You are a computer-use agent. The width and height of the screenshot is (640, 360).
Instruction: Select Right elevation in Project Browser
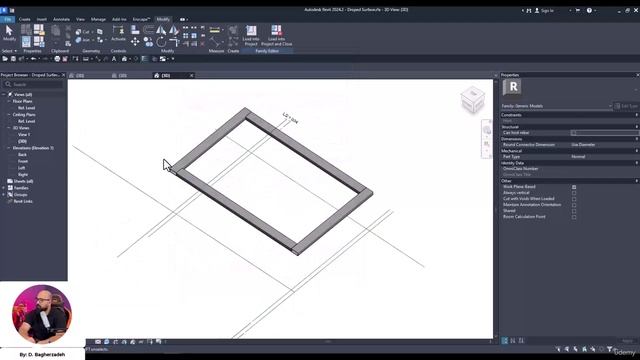[x=23, y=174]
